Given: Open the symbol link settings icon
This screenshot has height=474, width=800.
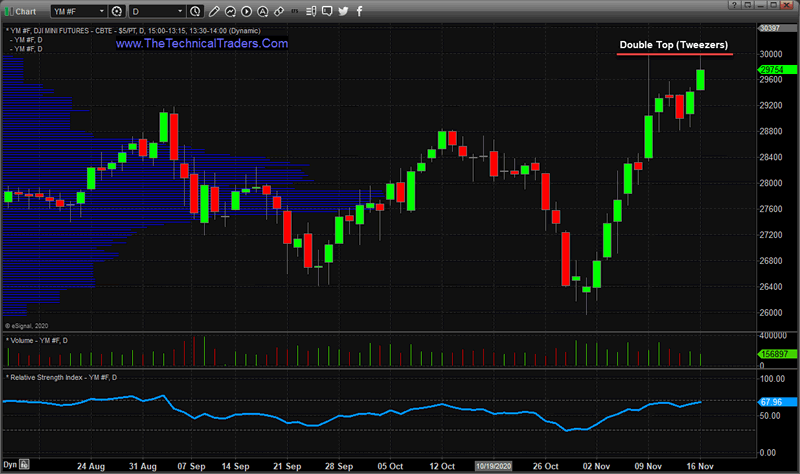Looking at the screenshot, I should (118, 12).
